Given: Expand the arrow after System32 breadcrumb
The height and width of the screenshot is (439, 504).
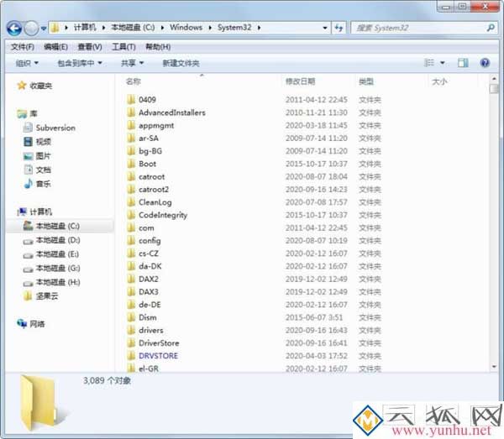Looking at the screenshot, I should 259,28.
